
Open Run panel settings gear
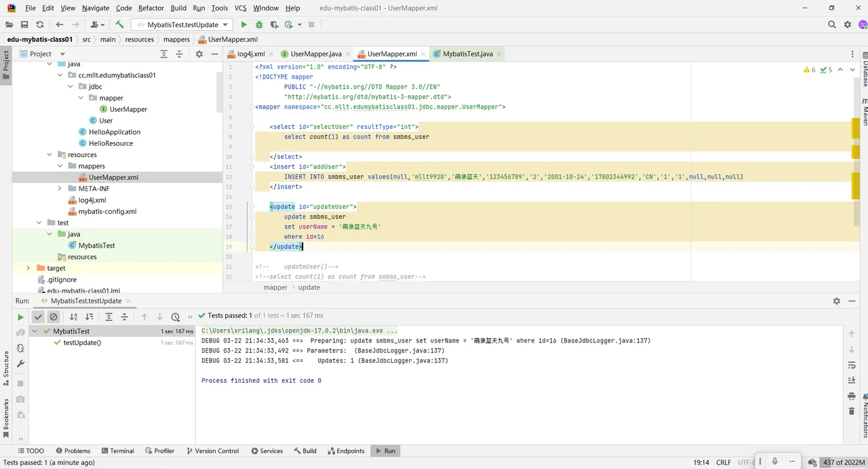(x=836, y=301)
